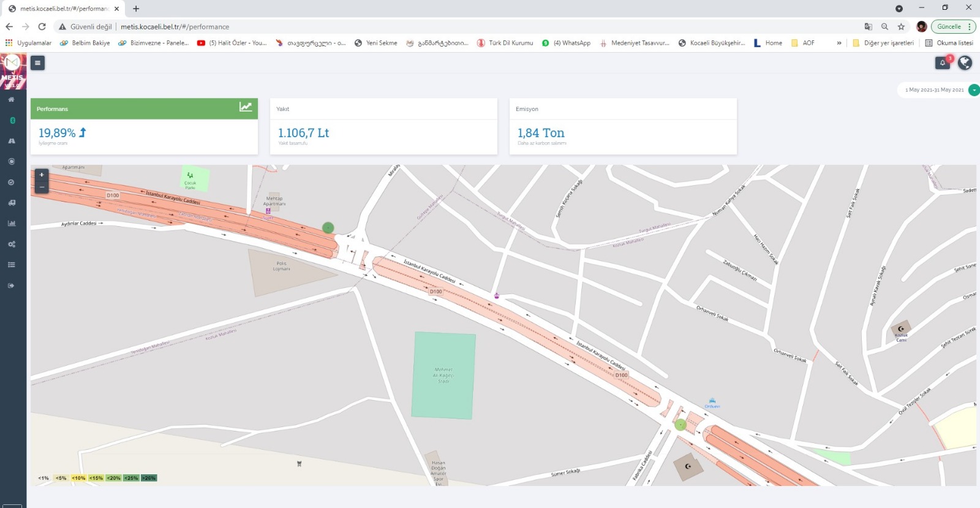Expand the date range dropdown arrow
The width and height of the screenshot is (980, 508).
click(x=974, y=90)
